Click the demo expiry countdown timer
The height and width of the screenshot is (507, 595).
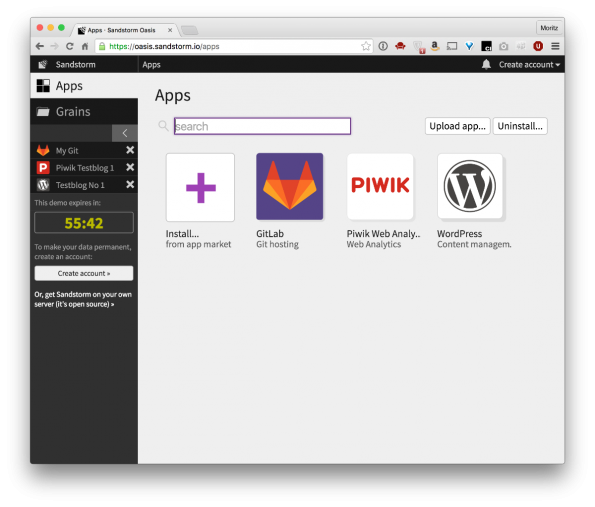pos(84,223)
